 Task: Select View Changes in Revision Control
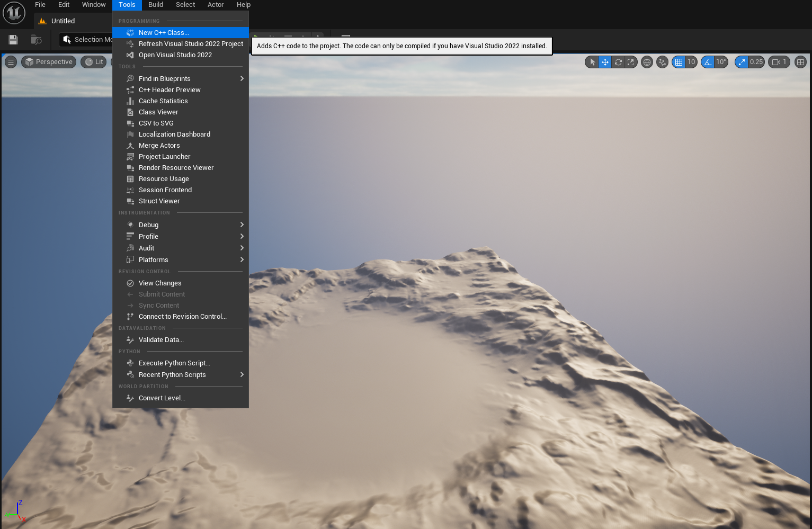click(x=181, y=283)
